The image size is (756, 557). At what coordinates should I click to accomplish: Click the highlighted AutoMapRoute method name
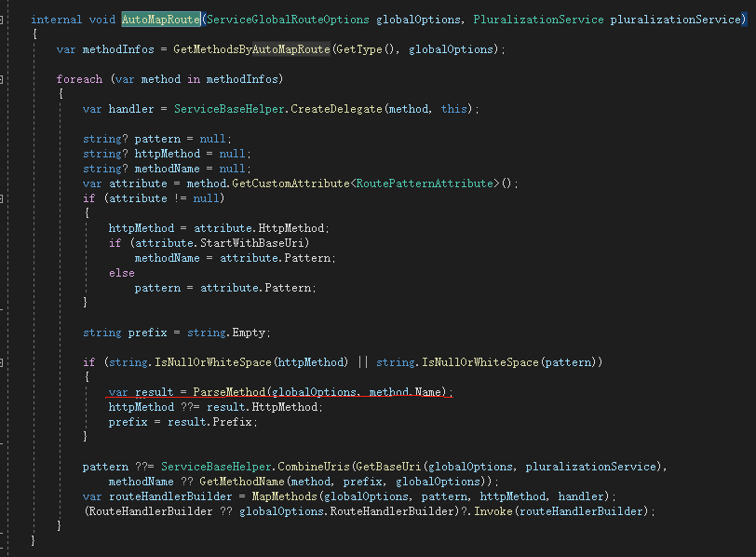160,20
